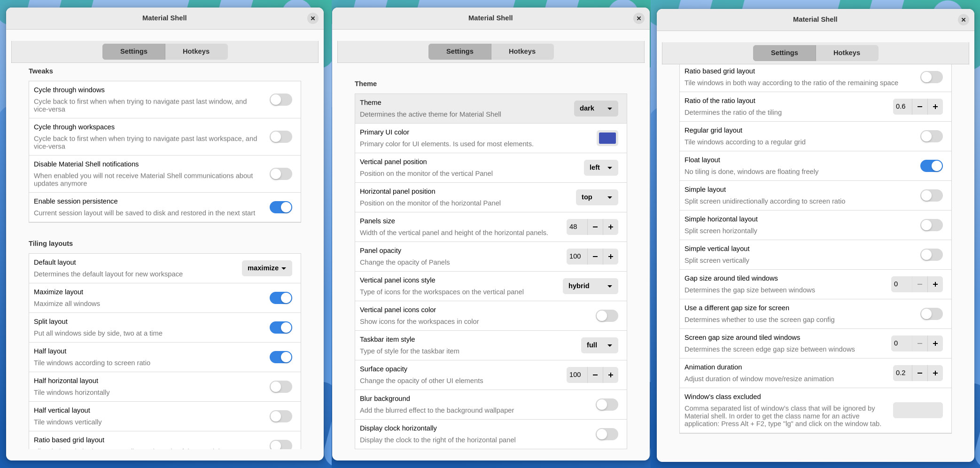Select Settings tab in left window
Viewport: 980px width, 468px height.
[134, 52]
